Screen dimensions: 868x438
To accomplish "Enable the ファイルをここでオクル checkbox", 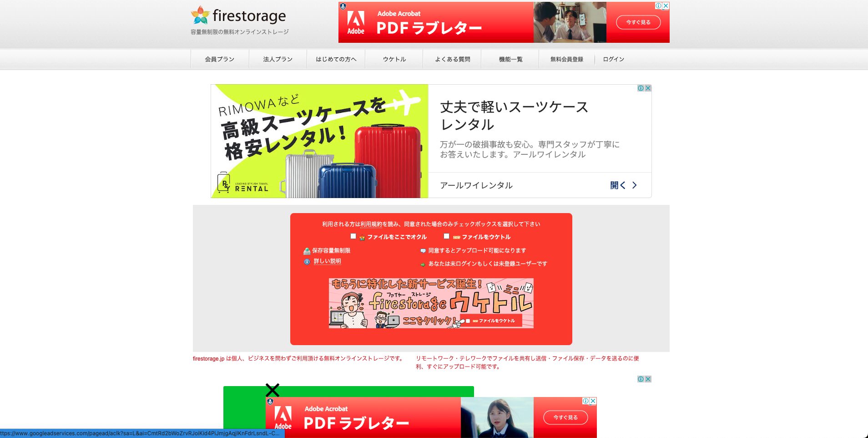I will click(x=353, y=236).
